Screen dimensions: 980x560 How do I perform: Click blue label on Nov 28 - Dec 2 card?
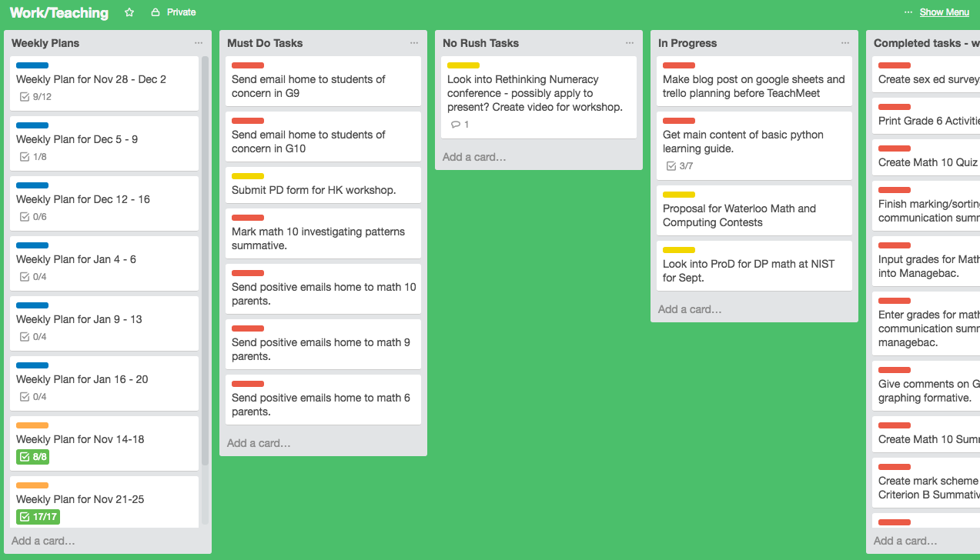pyautogui.click(x=32, y=65)
